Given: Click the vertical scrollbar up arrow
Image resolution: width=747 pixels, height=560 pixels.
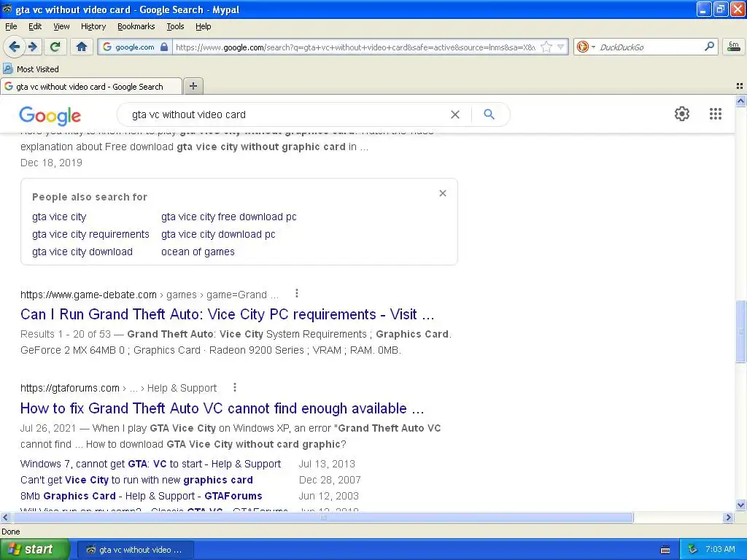Looking at the screenshot, I should point(741,101).
